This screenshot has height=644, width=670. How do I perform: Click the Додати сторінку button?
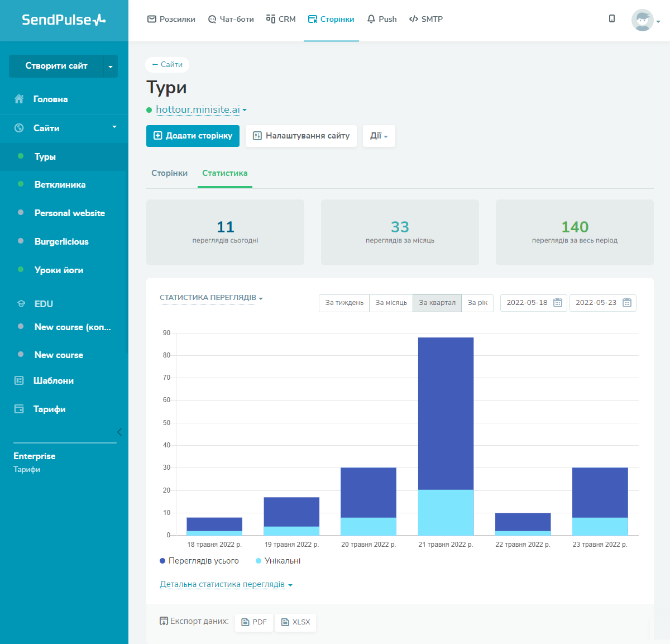pyautogui.click(x=193, y=136)
